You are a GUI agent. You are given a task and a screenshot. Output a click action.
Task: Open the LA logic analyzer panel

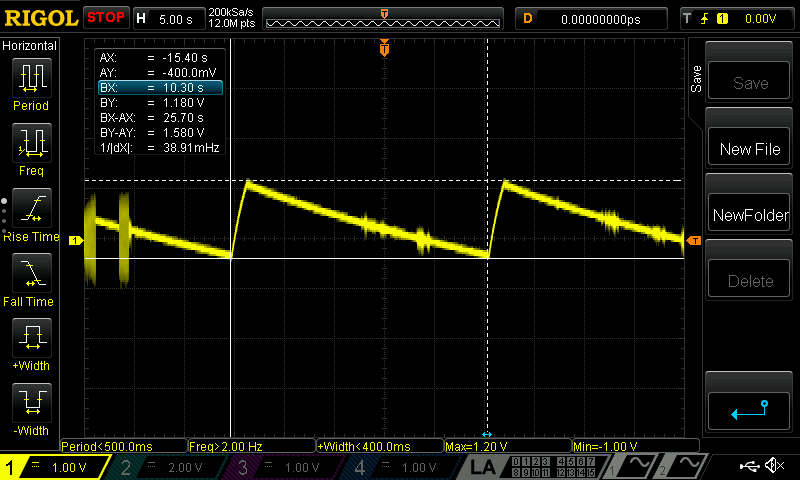[484, 467]
